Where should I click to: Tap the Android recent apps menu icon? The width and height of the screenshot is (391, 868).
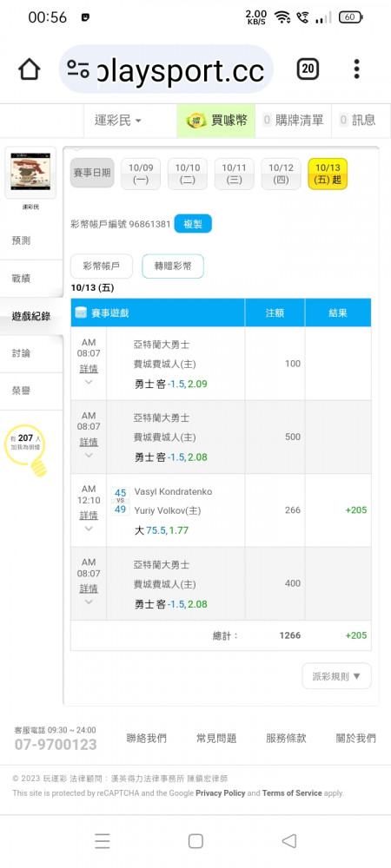(x=103, y=841)
